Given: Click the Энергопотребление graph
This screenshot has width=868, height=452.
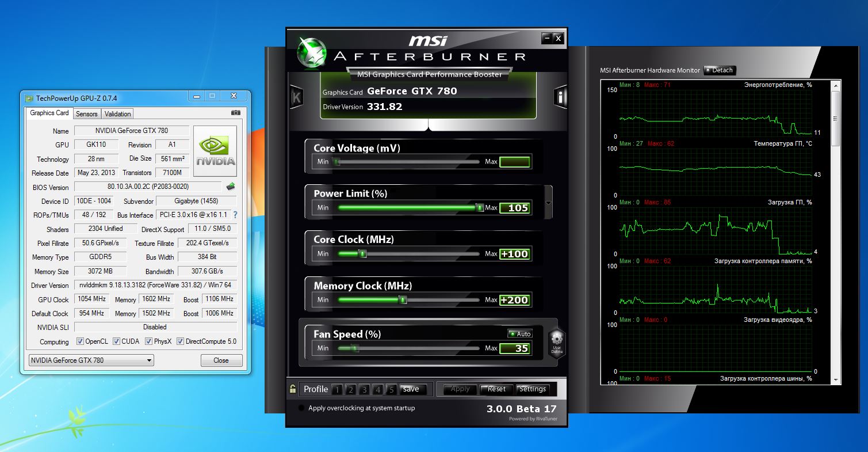Looking at the screenshot, I should click(716, 113).
